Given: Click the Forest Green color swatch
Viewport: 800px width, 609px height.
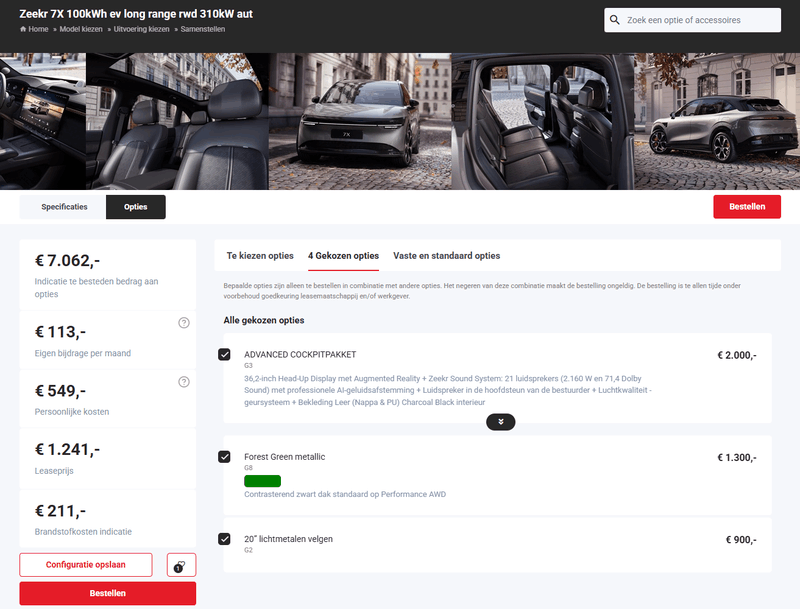Looking at the screenshot, I should 262,481.
